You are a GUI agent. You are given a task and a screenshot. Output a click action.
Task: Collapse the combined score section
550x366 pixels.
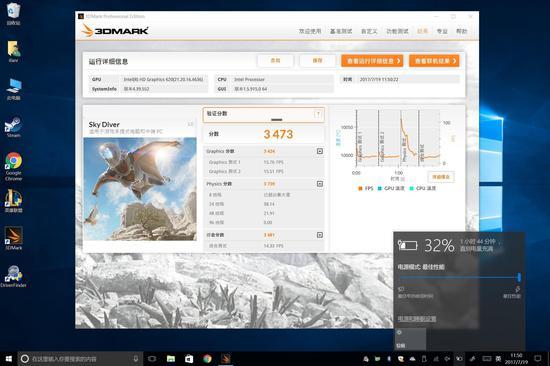click(320, 235)
